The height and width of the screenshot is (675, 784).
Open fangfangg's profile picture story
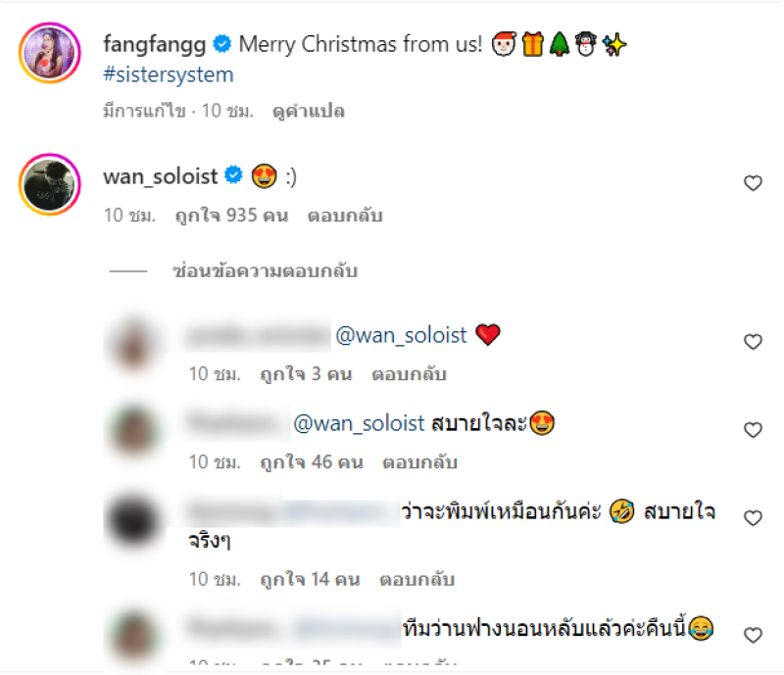pyautogui.click(x=50, y=53)
